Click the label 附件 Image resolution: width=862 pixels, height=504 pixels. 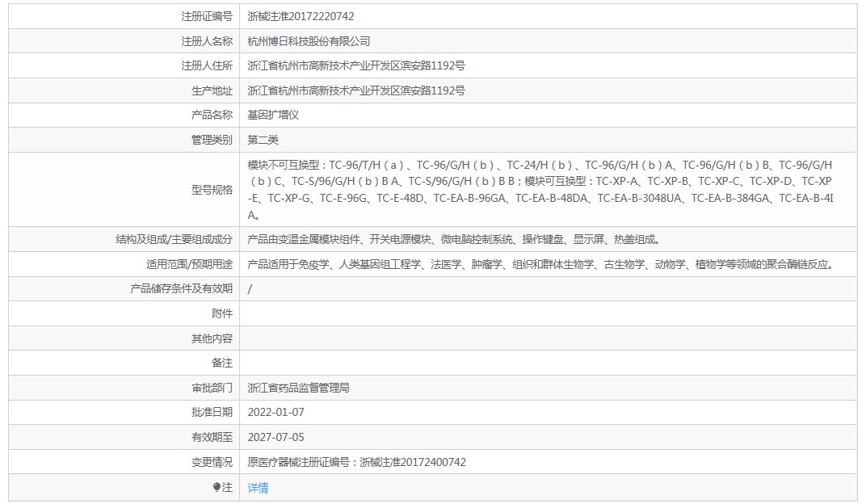222,313
